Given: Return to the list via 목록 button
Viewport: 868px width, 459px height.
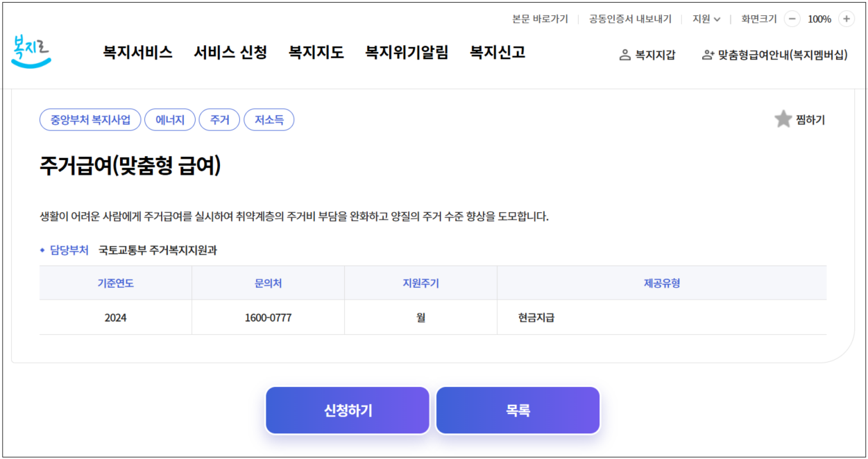Looking at the screenshot, I should click(x=517, y=410).
